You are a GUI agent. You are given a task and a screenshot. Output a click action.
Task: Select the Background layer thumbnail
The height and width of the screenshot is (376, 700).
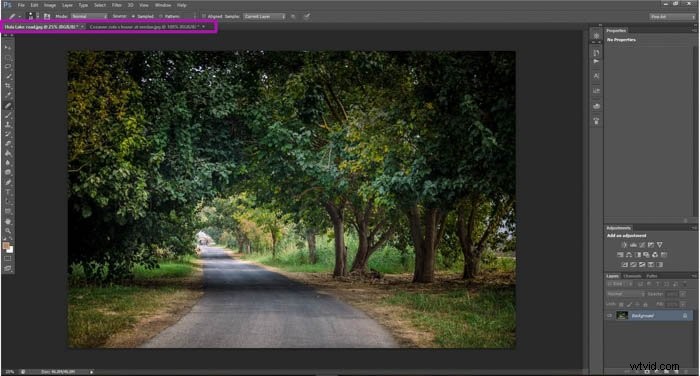point(622,316)
